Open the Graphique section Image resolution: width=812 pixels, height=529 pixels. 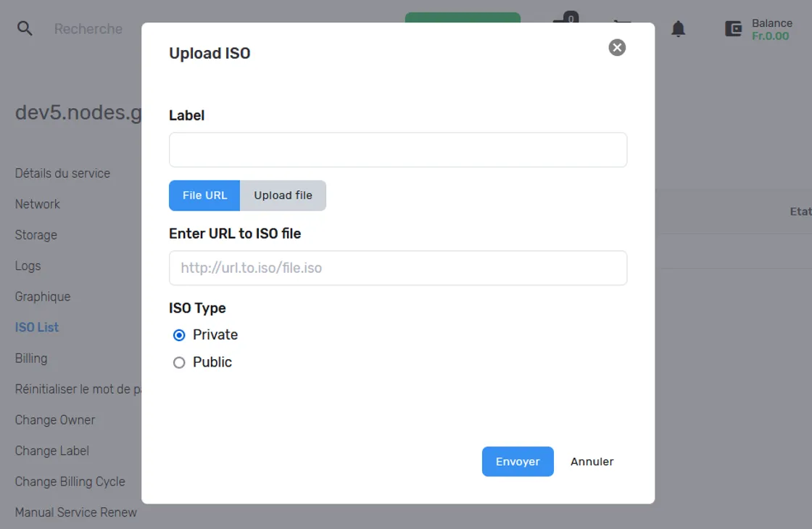[43, 297]
